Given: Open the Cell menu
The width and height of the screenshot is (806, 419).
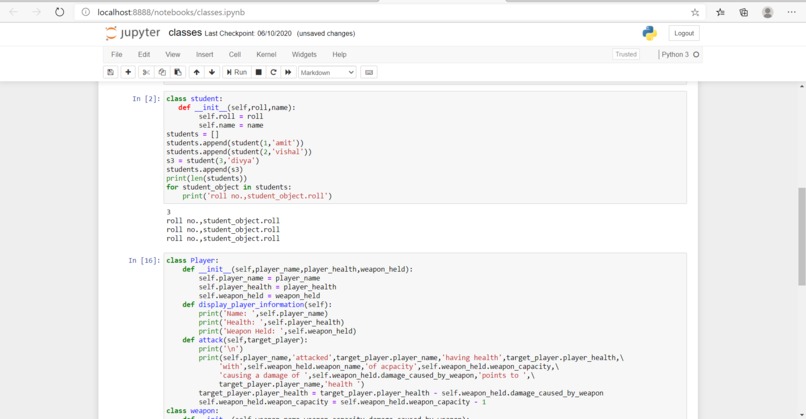Looking at the screenshot, I should pos(235,54).
